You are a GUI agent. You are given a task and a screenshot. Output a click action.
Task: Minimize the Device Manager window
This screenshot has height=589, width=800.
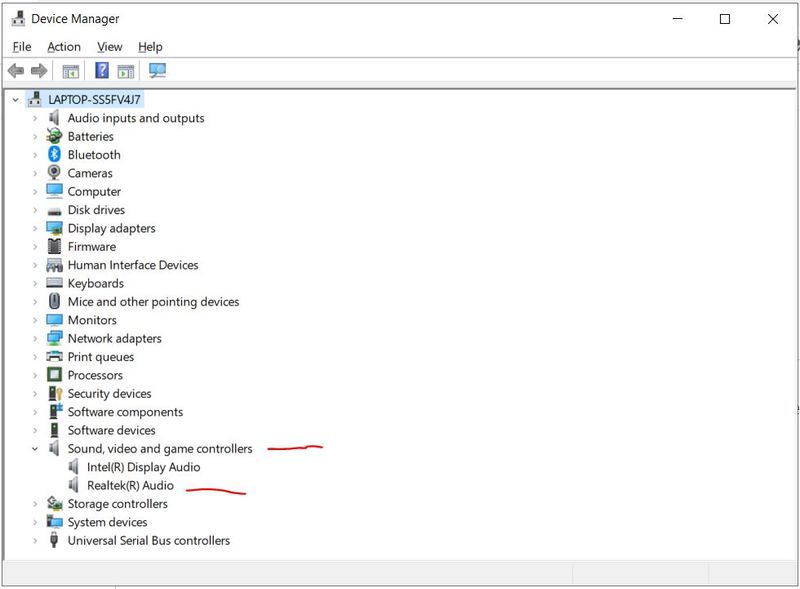pyautogui.click(x=677, y=19)
